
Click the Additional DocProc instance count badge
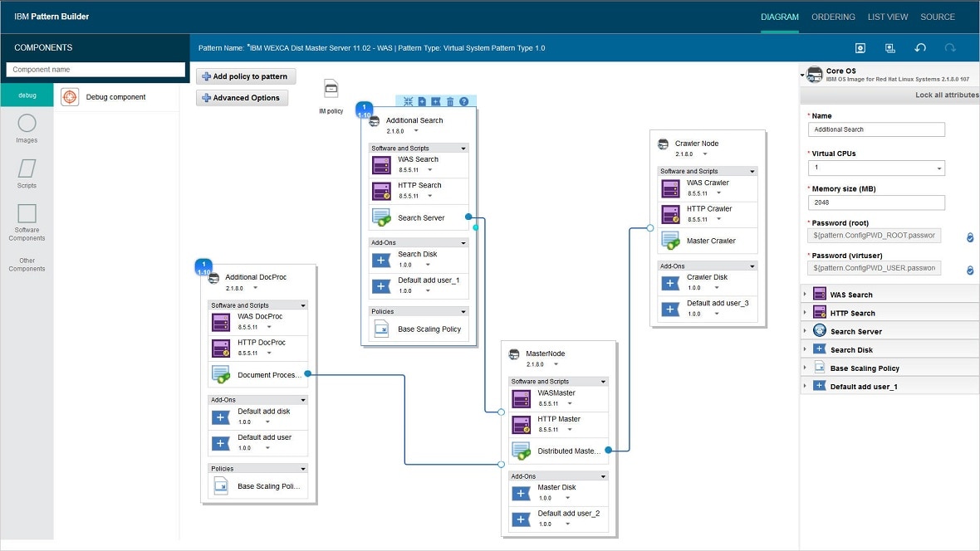203,267
